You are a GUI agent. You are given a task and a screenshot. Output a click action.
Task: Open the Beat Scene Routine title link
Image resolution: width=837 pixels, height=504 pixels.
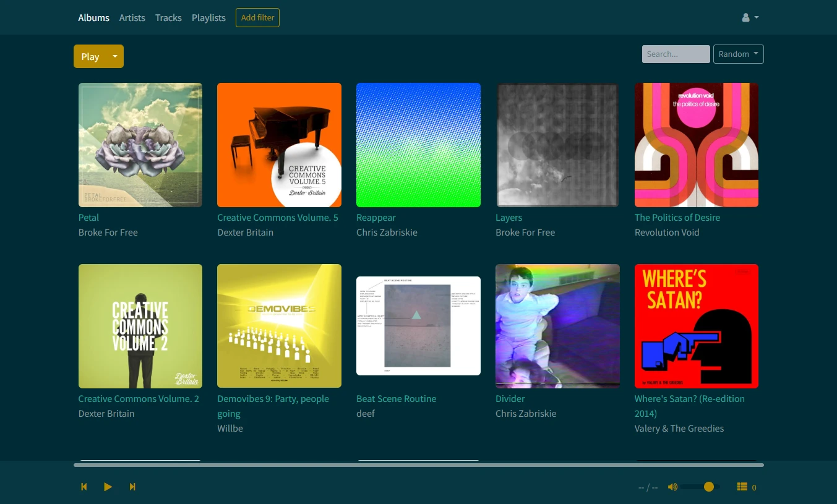[397, 399]
